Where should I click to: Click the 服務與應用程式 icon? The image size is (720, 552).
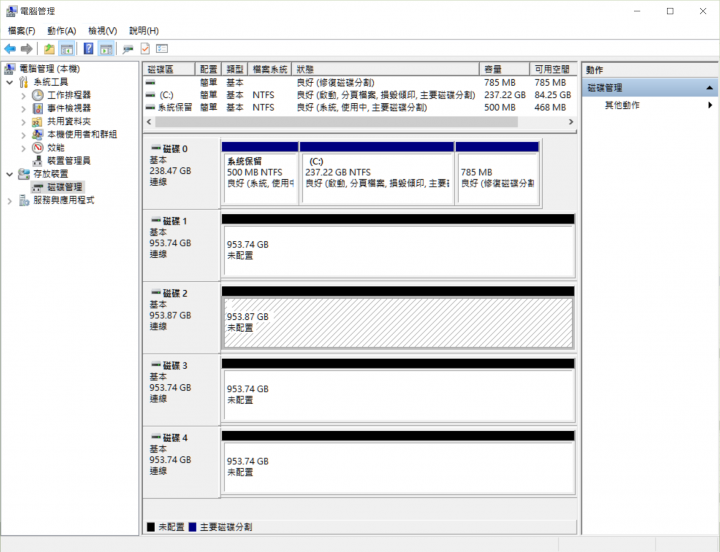click(24, 200)
